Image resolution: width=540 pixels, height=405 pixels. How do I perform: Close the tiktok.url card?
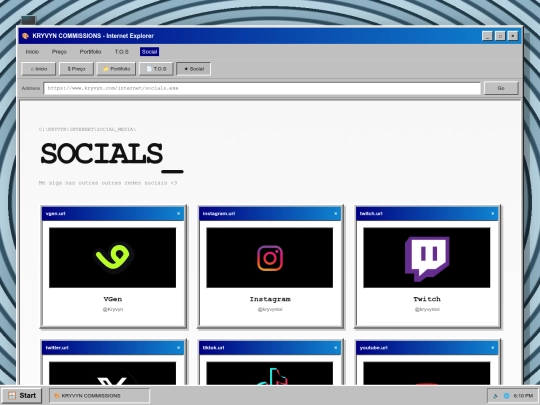(x=336, y=348)
